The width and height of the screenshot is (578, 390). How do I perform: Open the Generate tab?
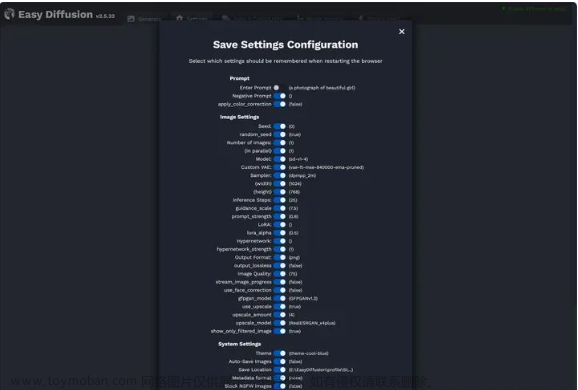click(144, 18)
